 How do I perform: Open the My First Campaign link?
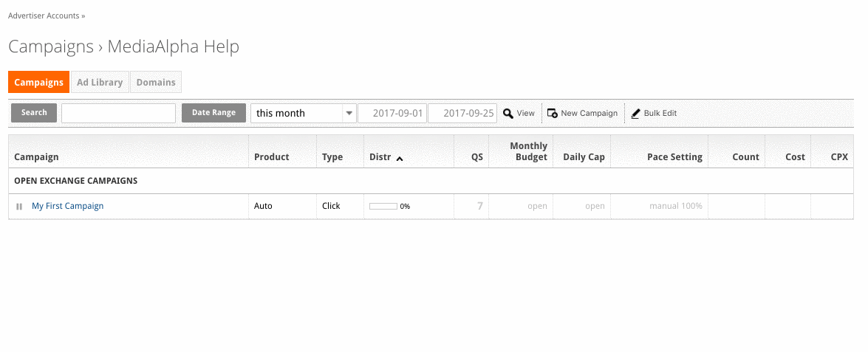pyautogui.click(x=67, y=206)
